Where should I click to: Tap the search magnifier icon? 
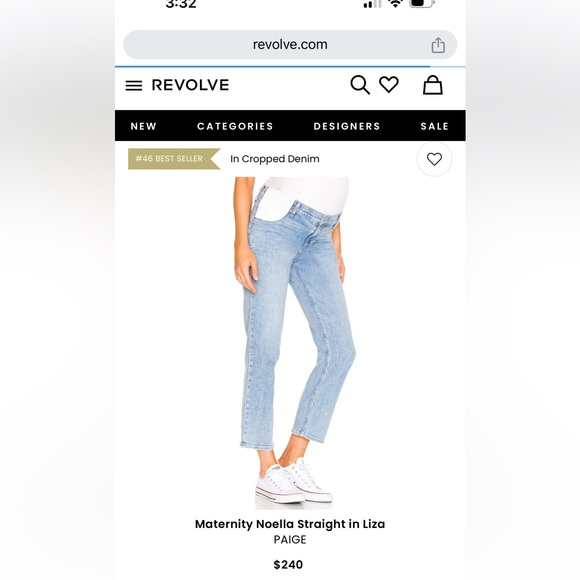click(360, 85)
